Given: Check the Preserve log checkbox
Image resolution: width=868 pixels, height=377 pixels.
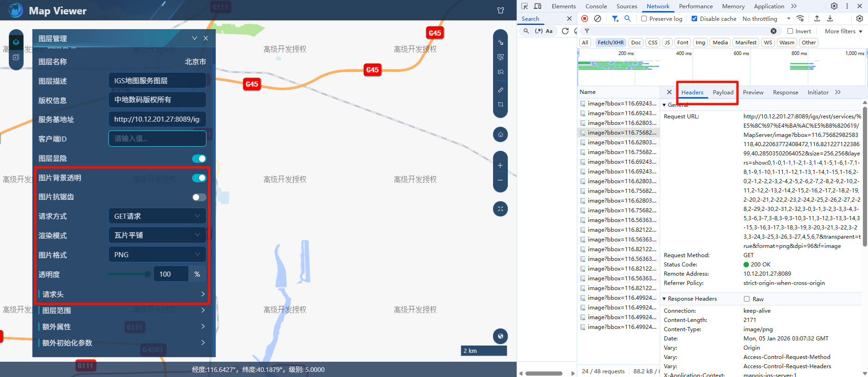Looking at the screenshot, I should [x=644, y=19].
